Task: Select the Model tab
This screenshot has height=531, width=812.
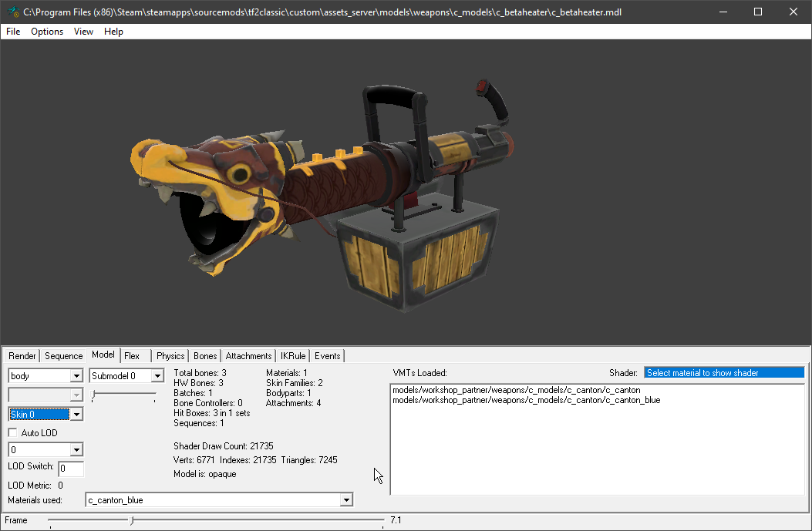Action: pos(103,355)
